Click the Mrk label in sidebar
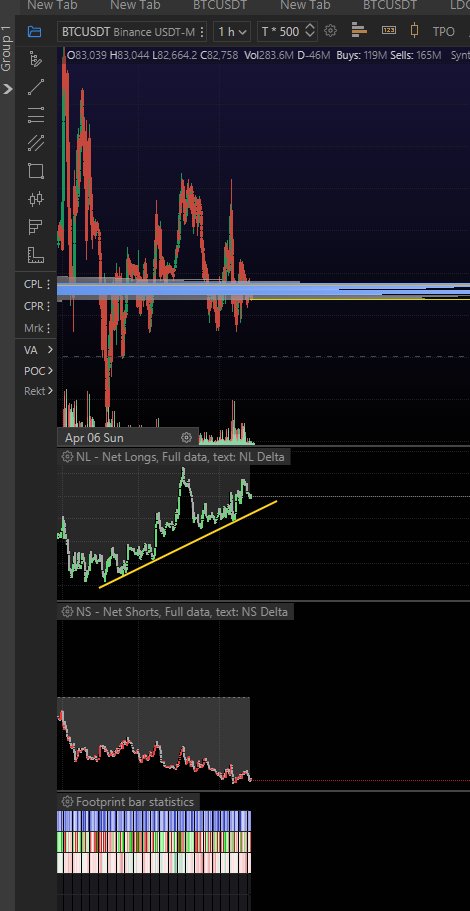The width and height of the screenshot is (470, 911). coord(33,328)
